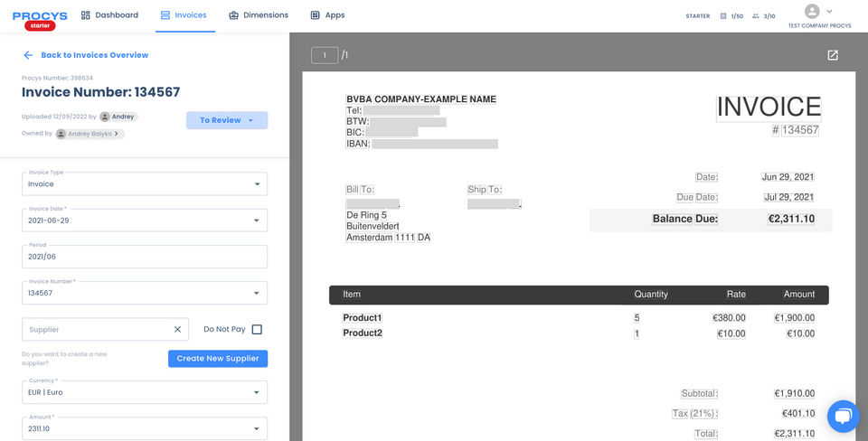Viewport: 868px width, 441px height.
Task: Clear the Supplier field with X
Action: tap(178, 329)
